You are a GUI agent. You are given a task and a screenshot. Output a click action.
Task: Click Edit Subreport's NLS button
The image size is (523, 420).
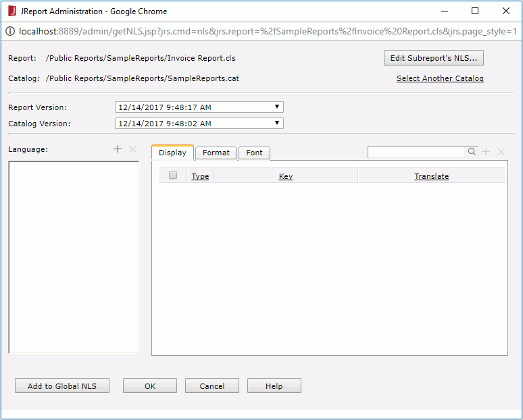coord(434,58)
